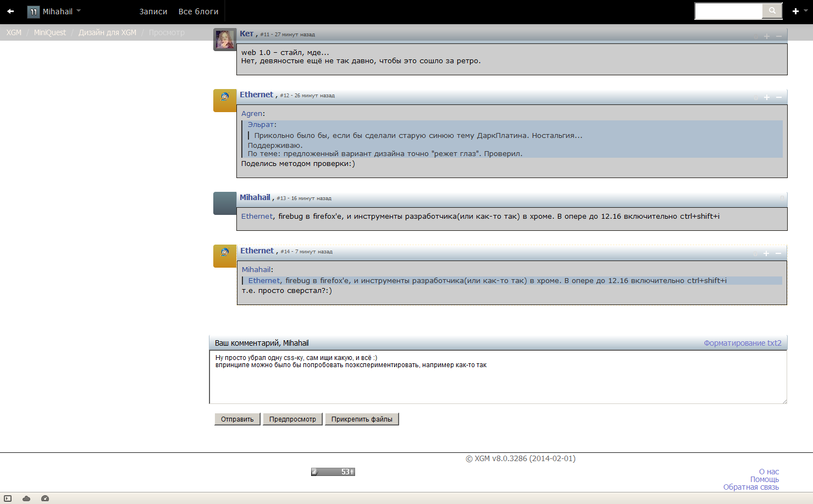Upvote Ethernet's comment #12
The width and height of the screenshot is (813, 504).
point(767,97)
